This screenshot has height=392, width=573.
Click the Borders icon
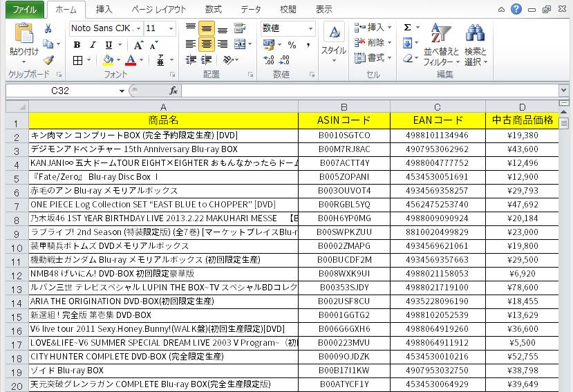(x=78, y=60)
